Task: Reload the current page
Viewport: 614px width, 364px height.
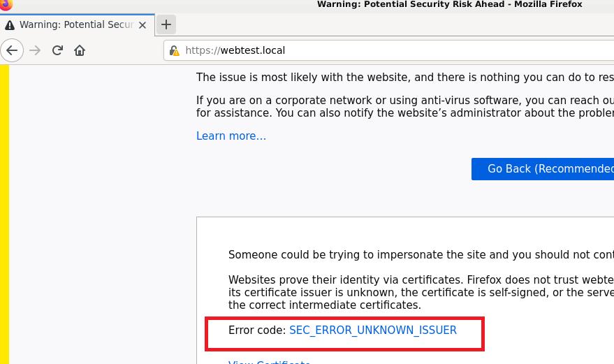Action: [57, 50]
